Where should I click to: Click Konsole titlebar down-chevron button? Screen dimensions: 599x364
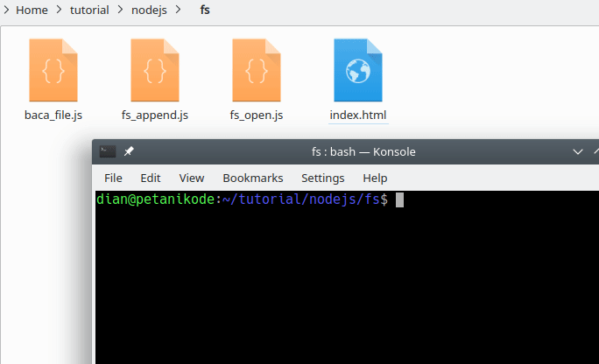pyautogui.click(x=578, y=152)
